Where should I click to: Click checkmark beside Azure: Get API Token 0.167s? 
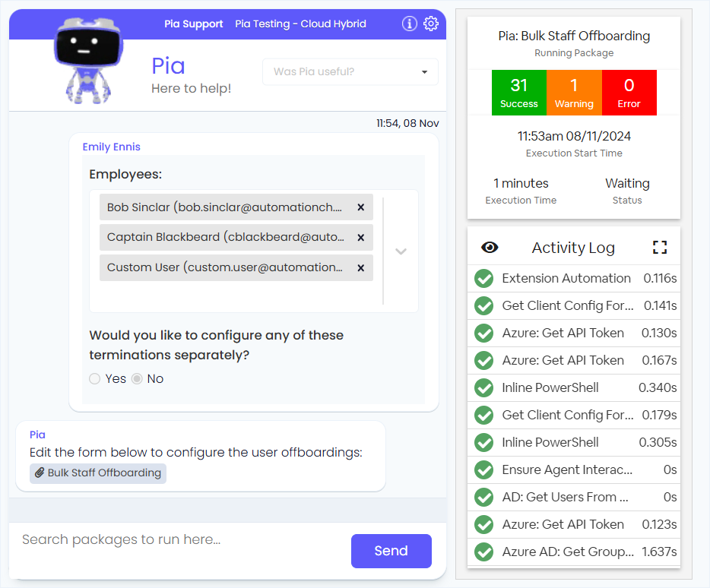(484, 361)
